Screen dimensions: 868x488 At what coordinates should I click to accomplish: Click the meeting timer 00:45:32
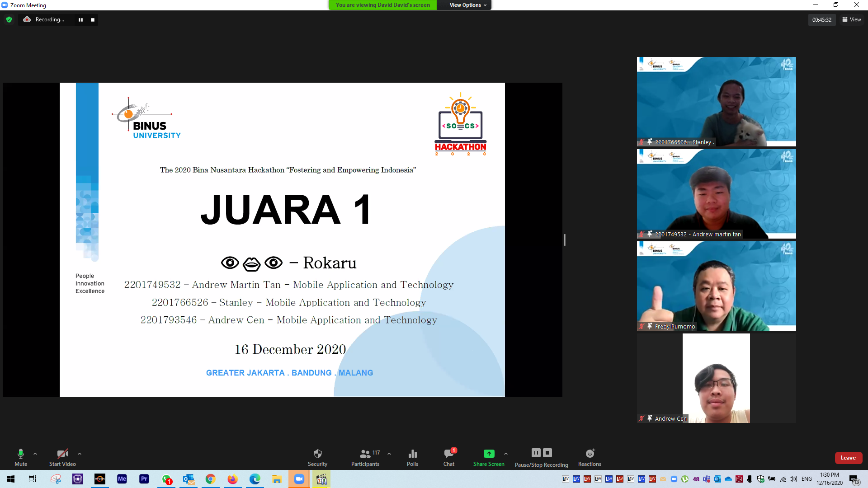click(821, 19)
